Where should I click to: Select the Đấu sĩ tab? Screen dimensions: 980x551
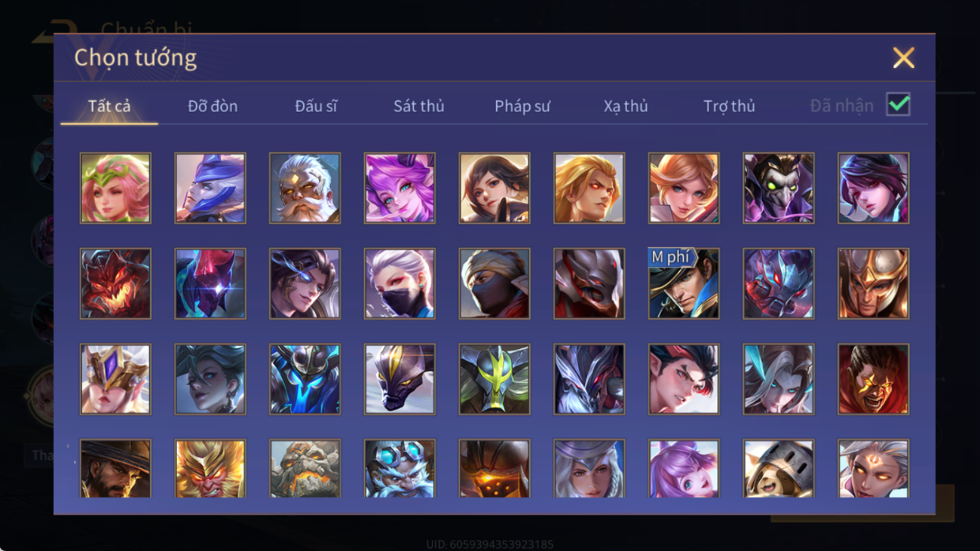(x=316, y=106)
